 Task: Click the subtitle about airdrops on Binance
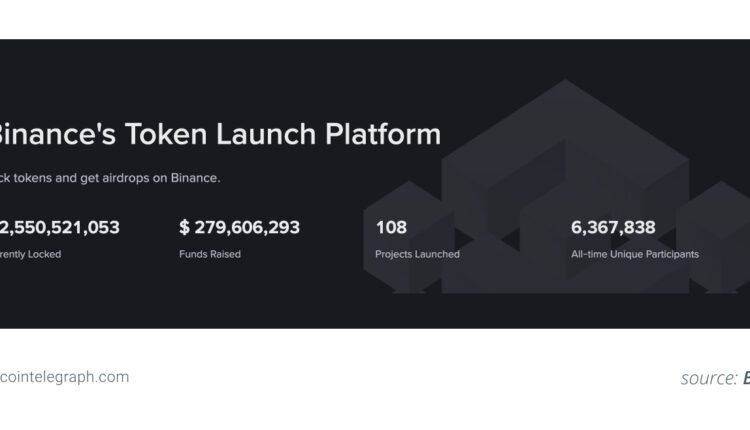point(110,178)
